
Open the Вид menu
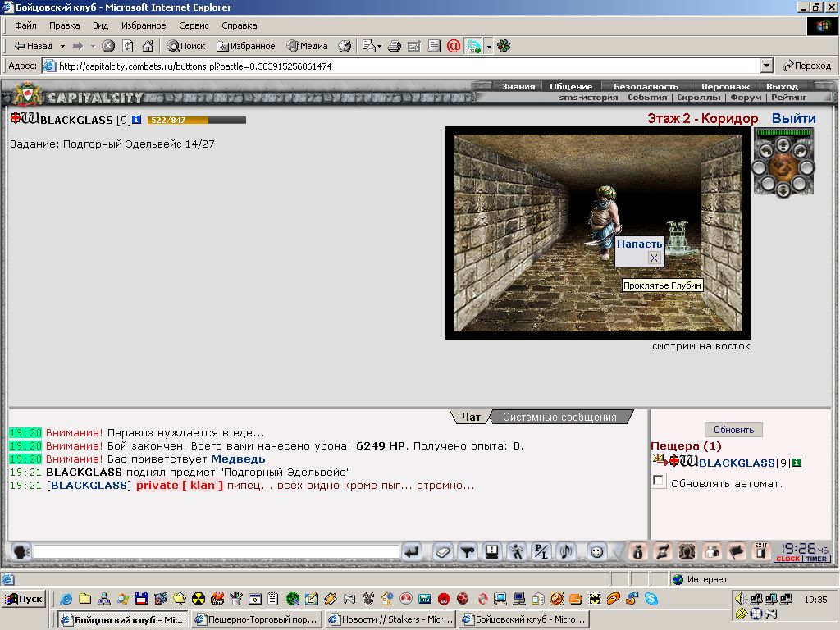(100, 25)
